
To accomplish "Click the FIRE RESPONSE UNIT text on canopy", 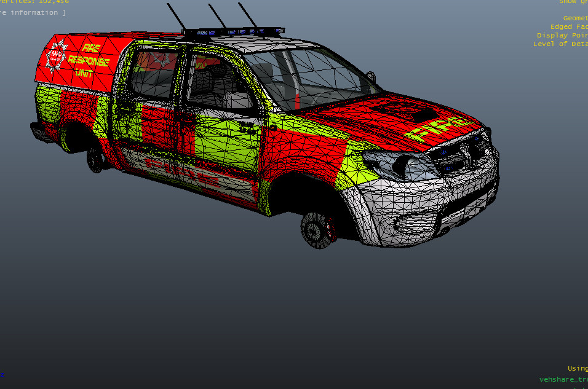I will click(89, 60).
